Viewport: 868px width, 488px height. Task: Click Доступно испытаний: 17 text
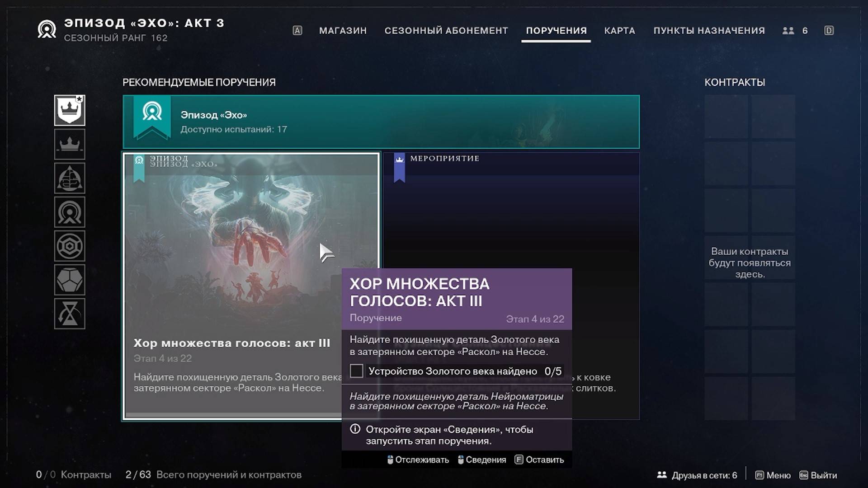pyautogui.click(x=234, y=129)
